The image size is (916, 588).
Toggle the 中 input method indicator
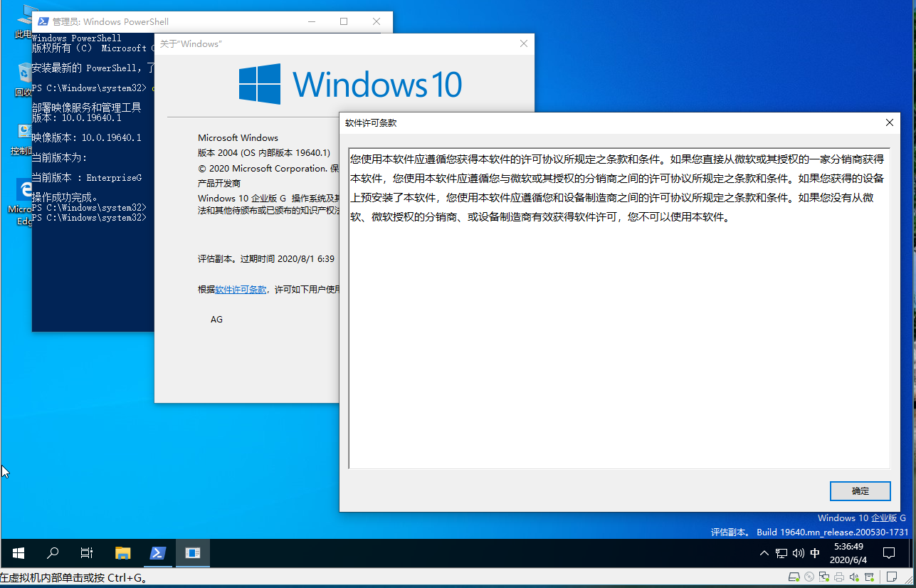point(815,553)
